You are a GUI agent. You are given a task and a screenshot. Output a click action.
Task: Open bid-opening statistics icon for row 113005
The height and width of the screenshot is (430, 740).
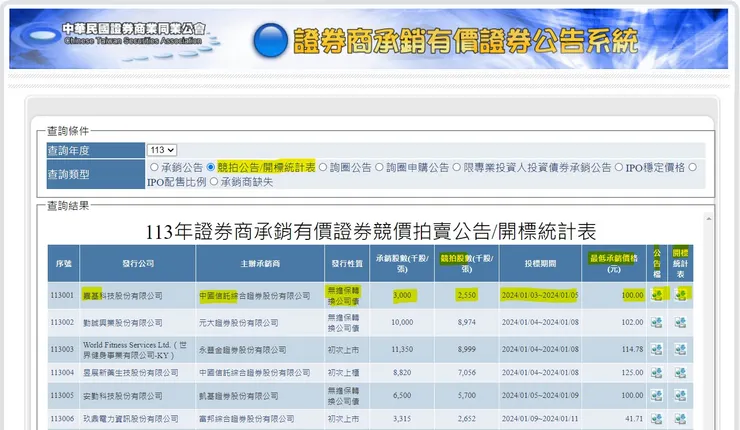(680, 395)
